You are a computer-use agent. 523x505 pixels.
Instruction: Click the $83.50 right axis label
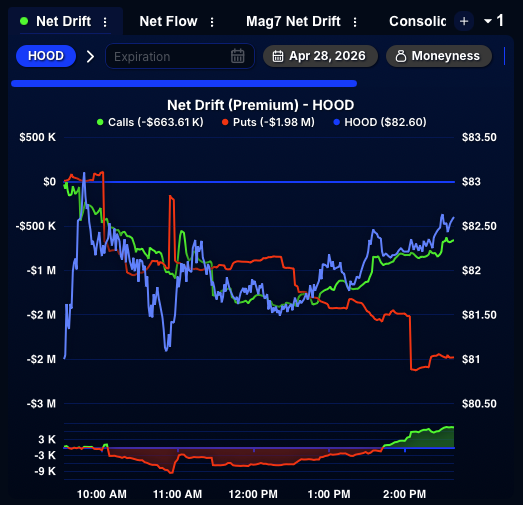(479, 137)
